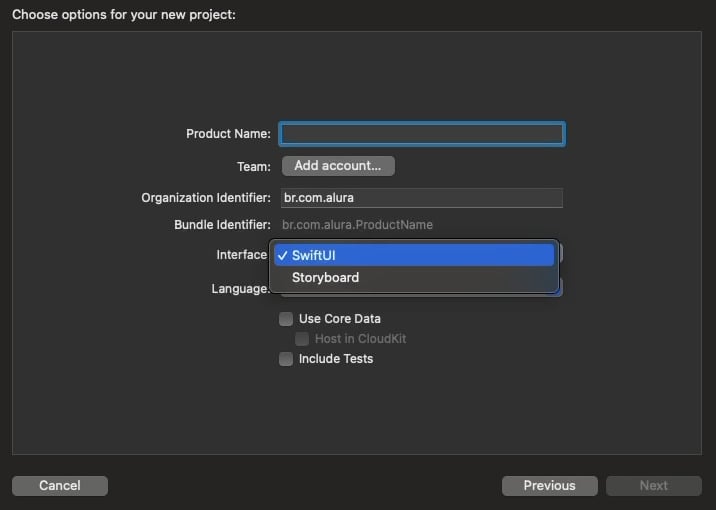Click the Cancel button

pyautogui.click(x=60, y=485)
